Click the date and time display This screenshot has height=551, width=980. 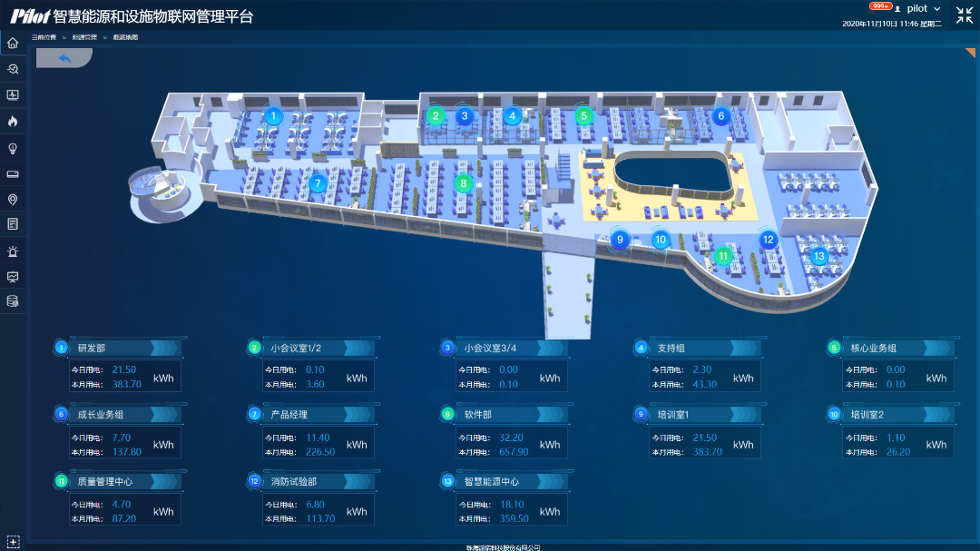(892, 24)
